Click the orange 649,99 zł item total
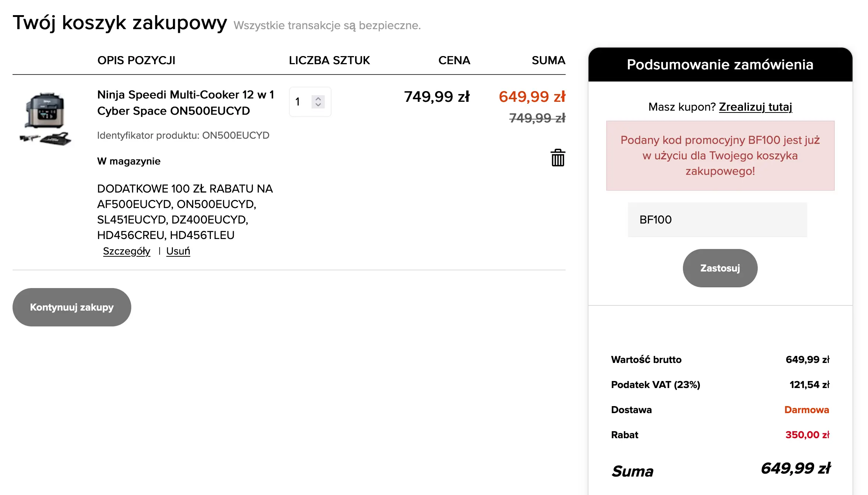This screenshot has height=495, width=868. pyautogui.click(x=532, y=97)
